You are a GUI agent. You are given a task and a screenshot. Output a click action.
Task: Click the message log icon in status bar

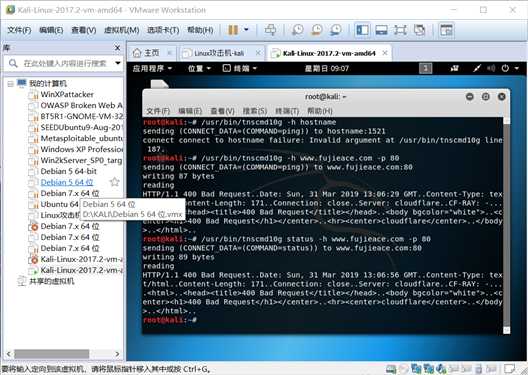510,368
